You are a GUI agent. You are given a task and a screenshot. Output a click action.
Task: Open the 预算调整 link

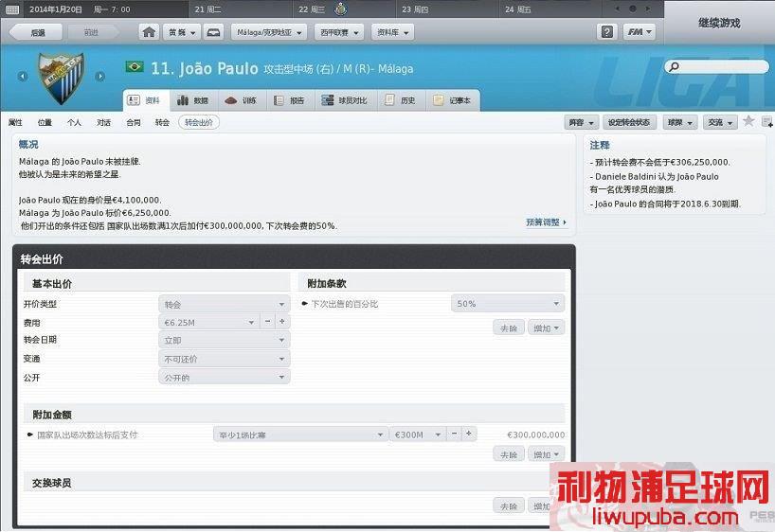(x=546, y=222)
